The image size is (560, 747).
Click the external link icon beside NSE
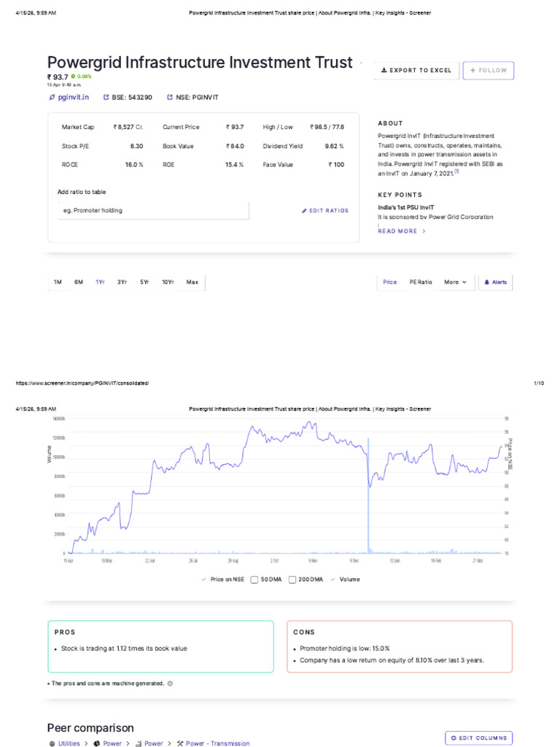169,97
